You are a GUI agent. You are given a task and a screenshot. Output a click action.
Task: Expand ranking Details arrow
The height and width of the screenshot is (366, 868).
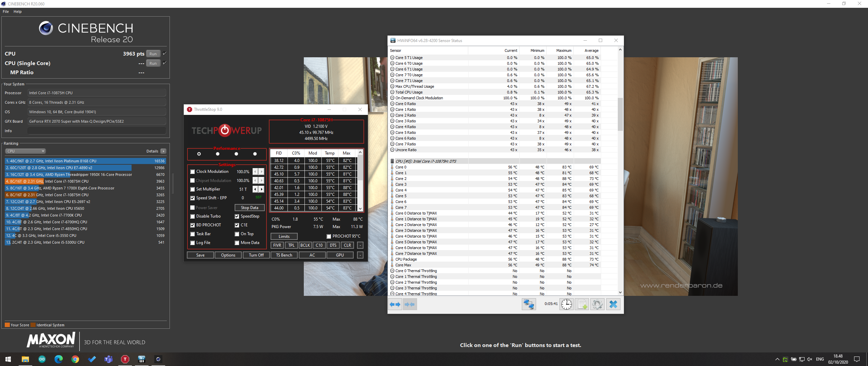pos(163,151)
